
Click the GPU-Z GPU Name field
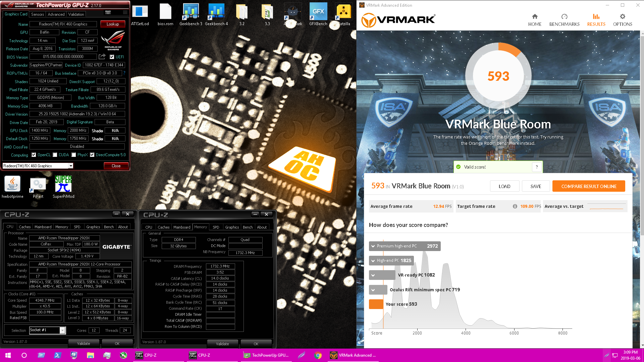coord(63,24)
